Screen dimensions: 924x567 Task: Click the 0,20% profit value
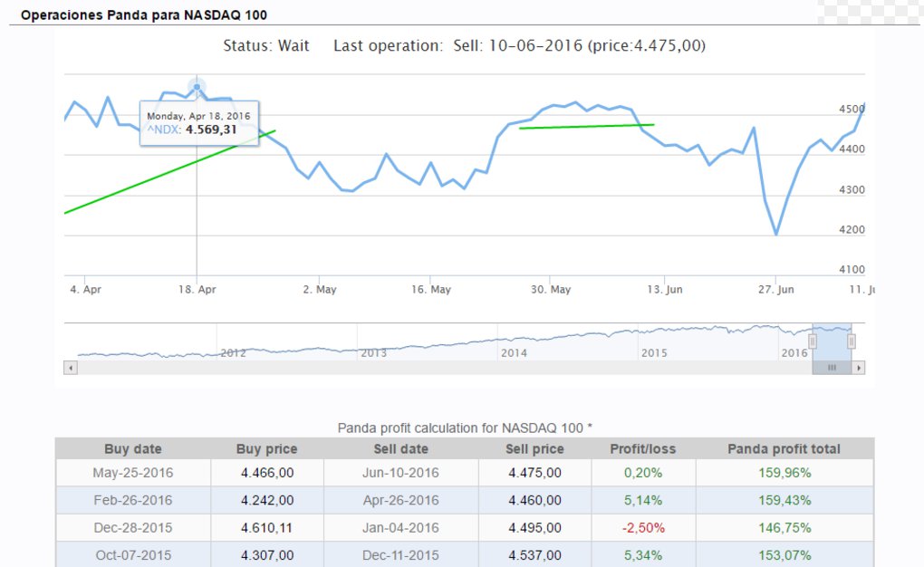tap(643, 473)
